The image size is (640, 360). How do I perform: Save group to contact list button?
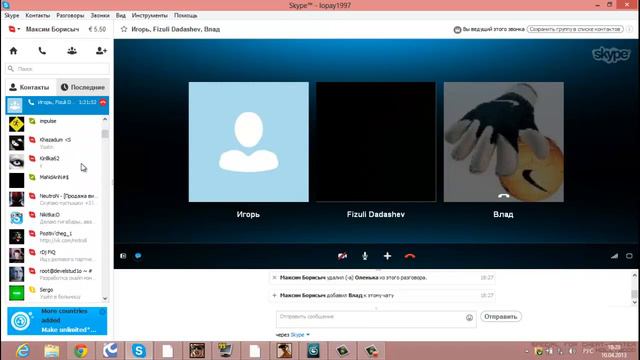[575, 29]
